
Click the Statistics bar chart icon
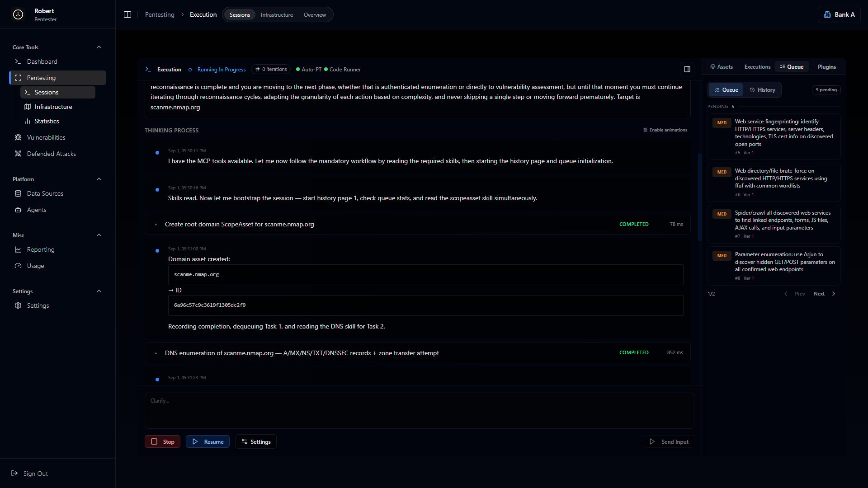(27, 121)
